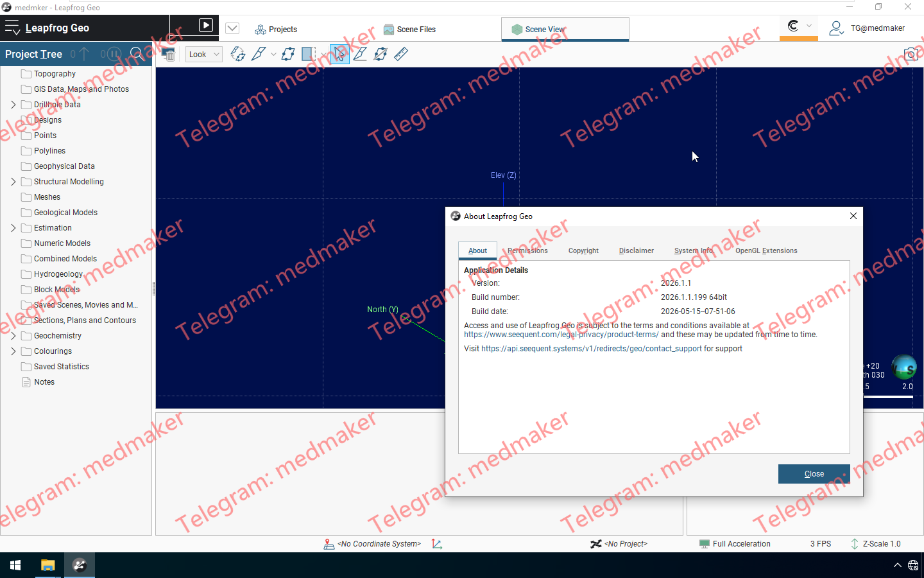Adjust the Z-Scale 1.0 control

[x=875, y=544]
